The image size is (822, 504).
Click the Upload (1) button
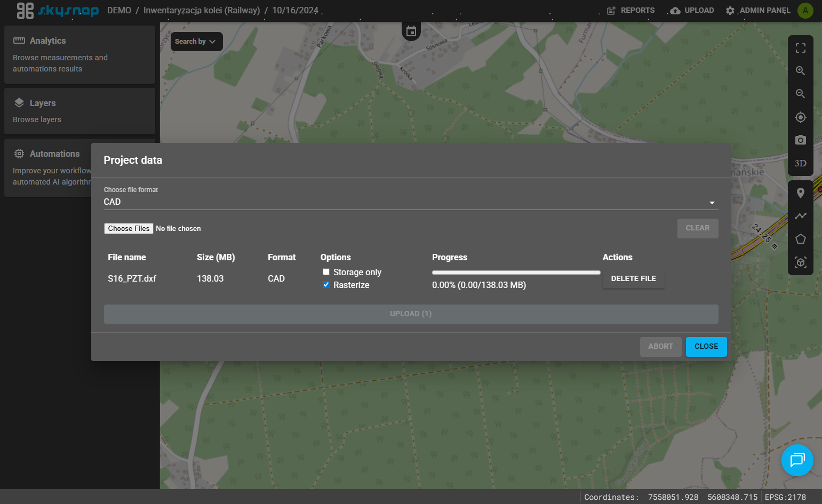pos(411,314)
